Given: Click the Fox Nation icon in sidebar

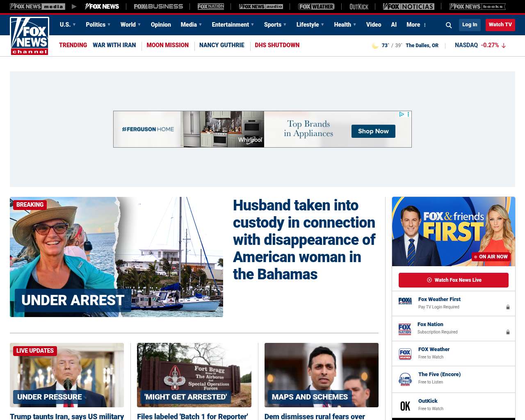Looking at the screenshot, I should (x=405, y=329).
